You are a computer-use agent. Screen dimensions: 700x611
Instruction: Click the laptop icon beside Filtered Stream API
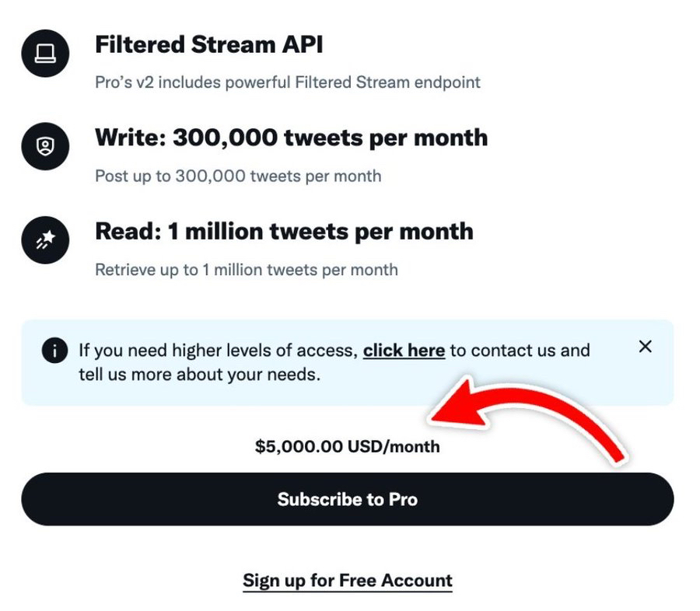pyautogui.click(x=46, y=54)
